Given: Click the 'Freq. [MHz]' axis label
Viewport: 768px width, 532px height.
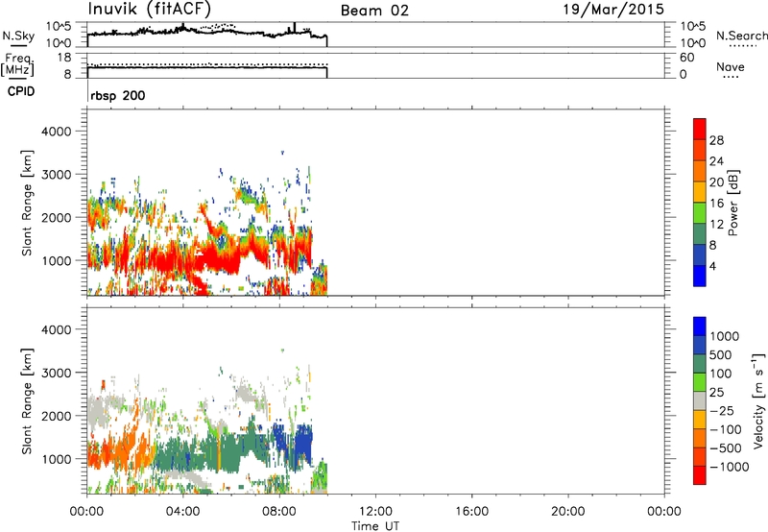Looking at the screenshot, I should point(17,64).
